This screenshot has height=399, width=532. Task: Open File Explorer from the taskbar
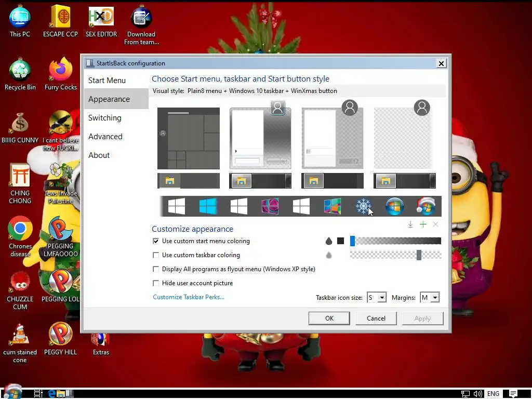(x=61, y=394)
